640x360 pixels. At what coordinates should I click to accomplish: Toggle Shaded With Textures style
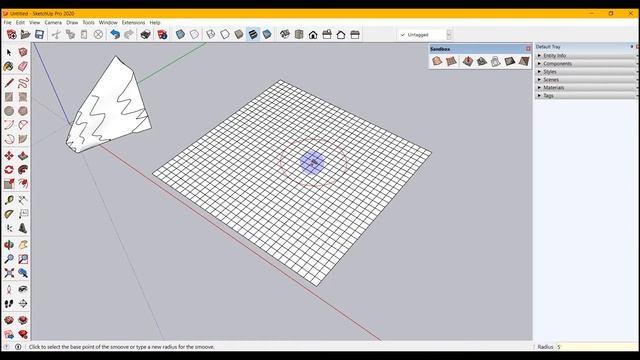coord(253,35)
